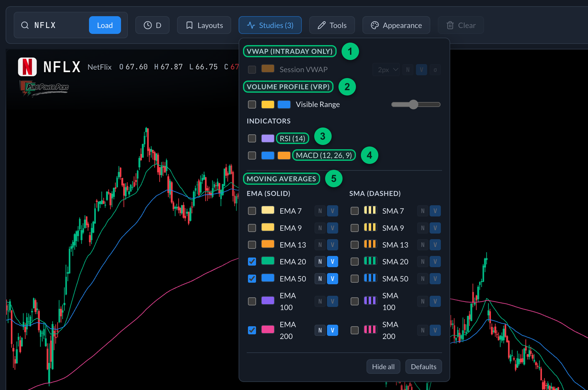The image size is (588, 390).
Task: Enable the MACD (12, 26, 9) checkbox
Action: point(252,156)
